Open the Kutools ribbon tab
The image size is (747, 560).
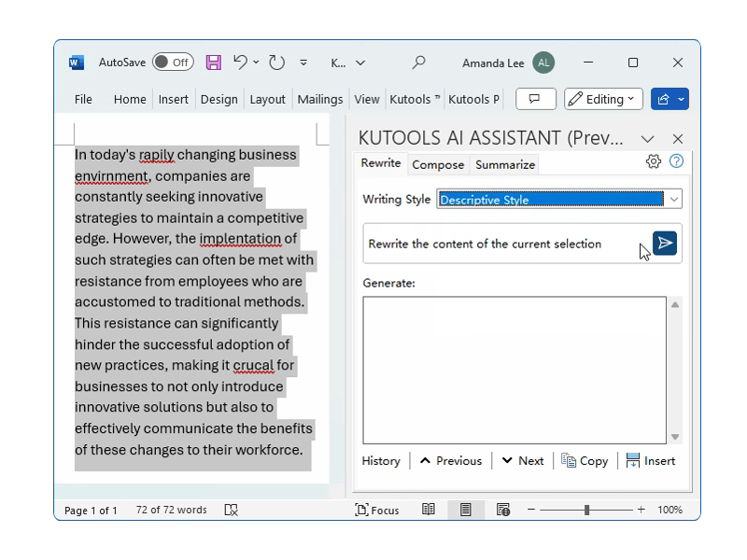(x=415, y=99)
